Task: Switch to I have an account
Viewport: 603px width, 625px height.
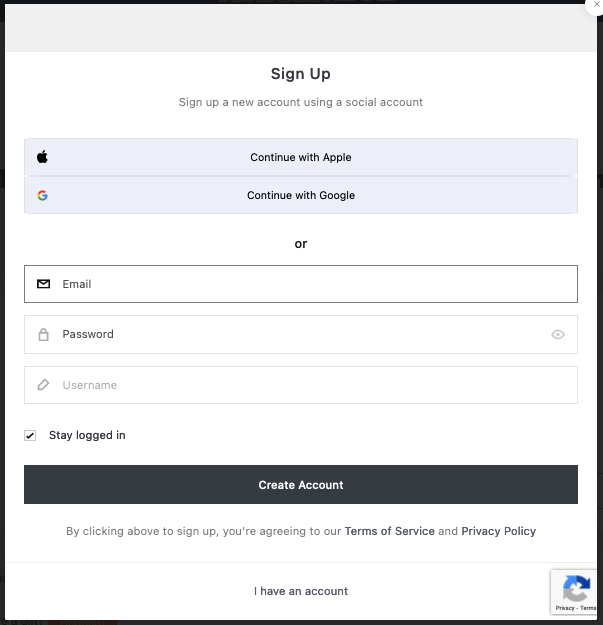Action: 301,591
